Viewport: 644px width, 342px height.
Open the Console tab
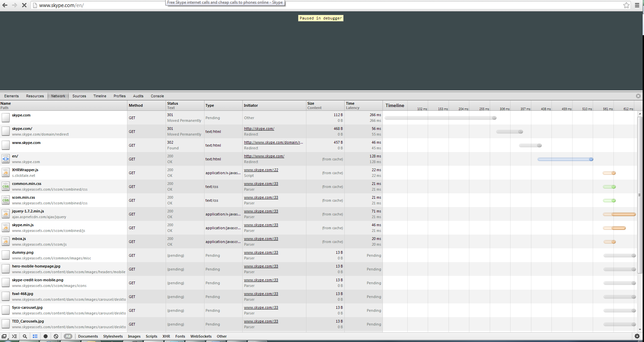[x=157, y=96]
